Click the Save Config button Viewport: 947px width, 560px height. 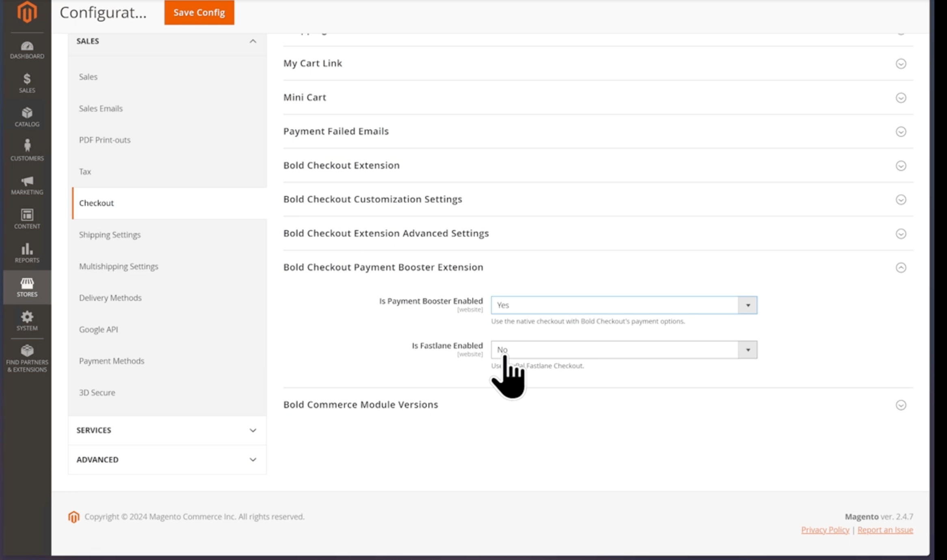pos(199,13)
